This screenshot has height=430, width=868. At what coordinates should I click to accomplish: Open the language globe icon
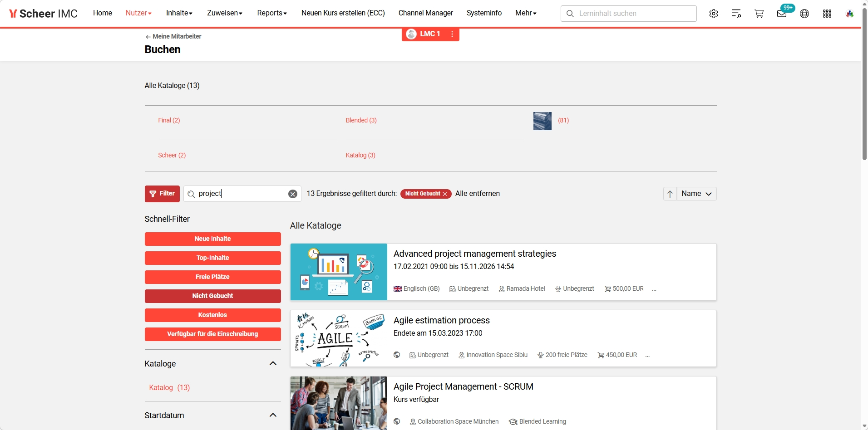coord(804,14)
